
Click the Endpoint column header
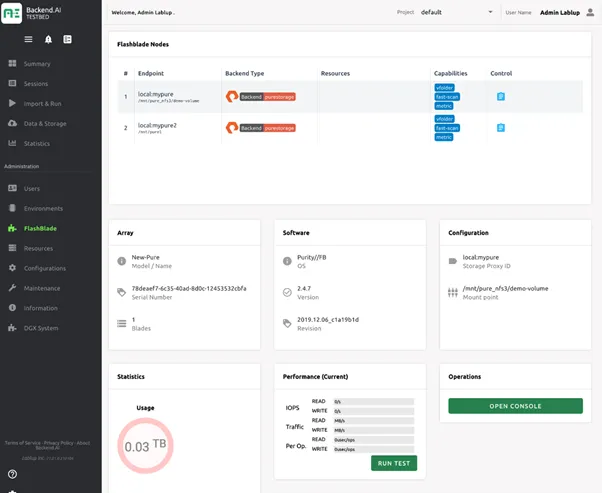(150, 73)
